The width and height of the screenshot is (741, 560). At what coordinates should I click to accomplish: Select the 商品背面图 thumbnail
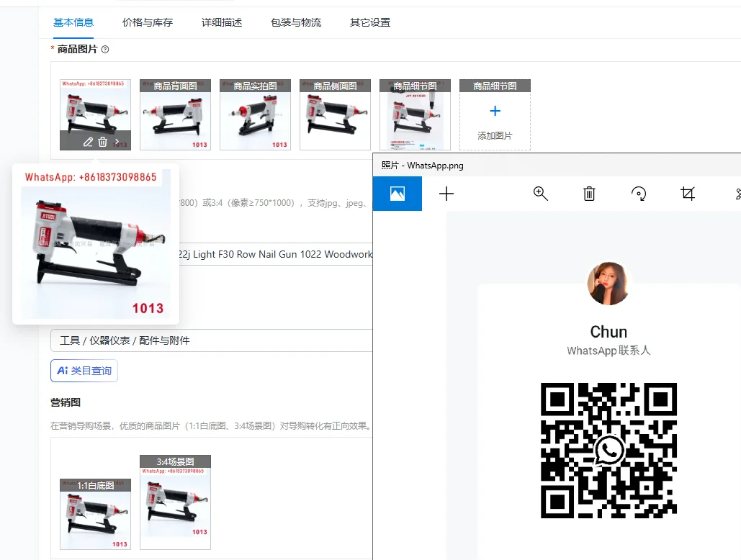coord(175,115)
